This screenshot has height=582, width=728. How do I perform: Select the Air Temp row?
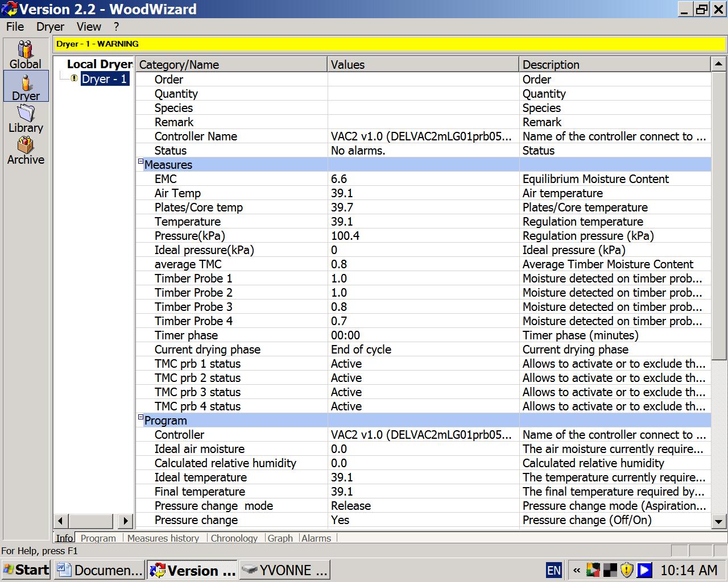pyautogui.click(x=423, y=193)
